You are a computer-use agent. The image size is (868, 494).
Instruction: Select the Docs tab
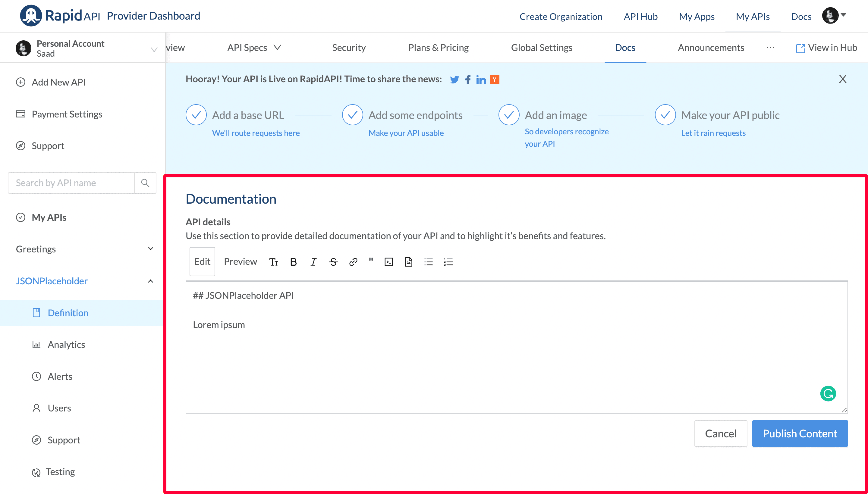[625, 48]
